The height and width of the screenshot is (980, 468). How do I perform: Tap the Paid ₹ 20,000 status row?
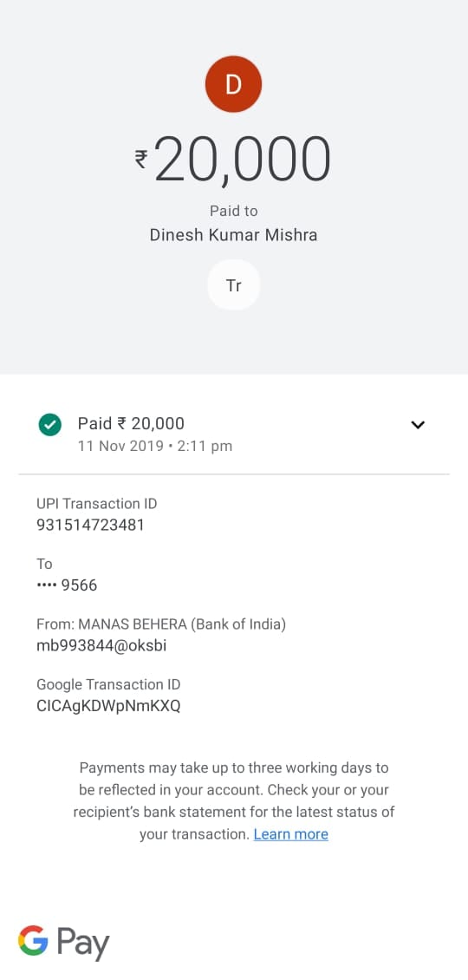point(234,434)
